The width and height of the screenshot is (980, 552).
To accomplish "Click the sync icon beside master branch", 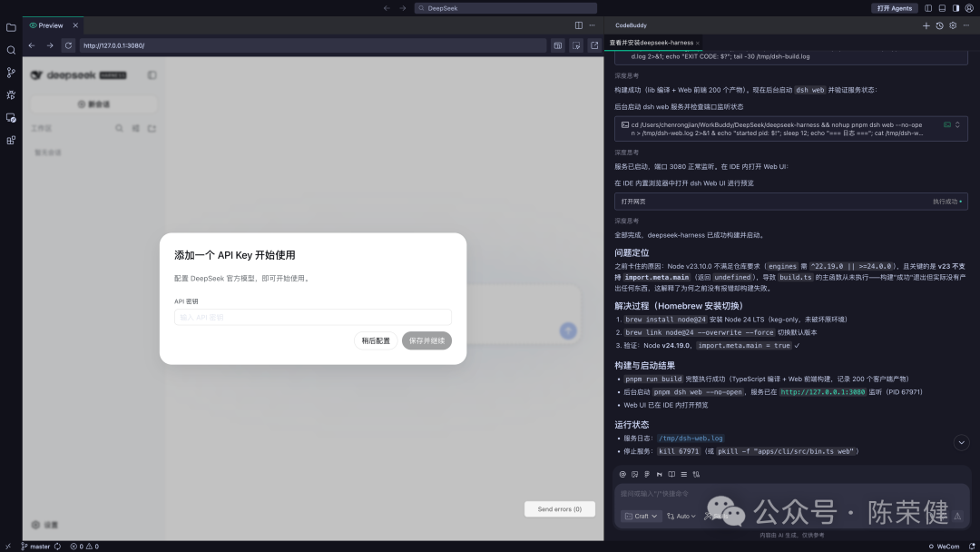I will click(57, 547).
